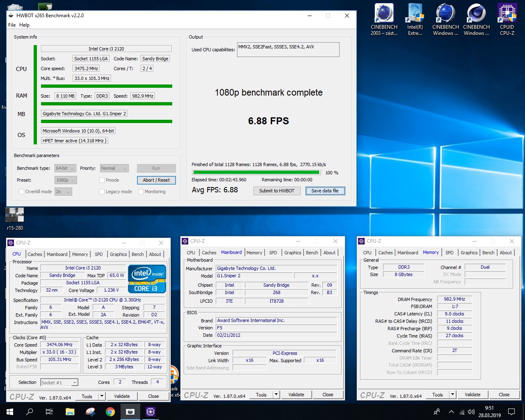Select Memory tab in left CPU-Z

(80, 254)
